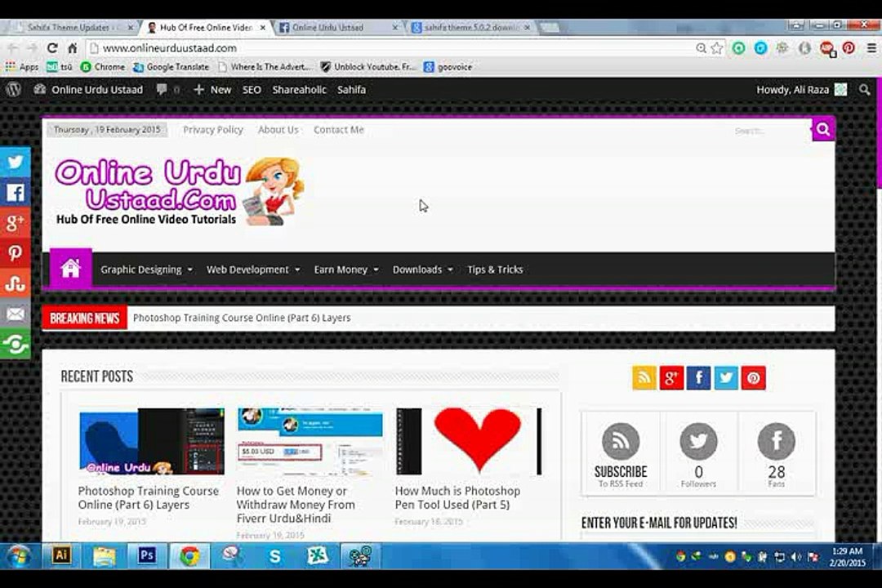Click the Twitter share icon in the left sidebar
The image size is (882, 588).
(x=16, y=163)
